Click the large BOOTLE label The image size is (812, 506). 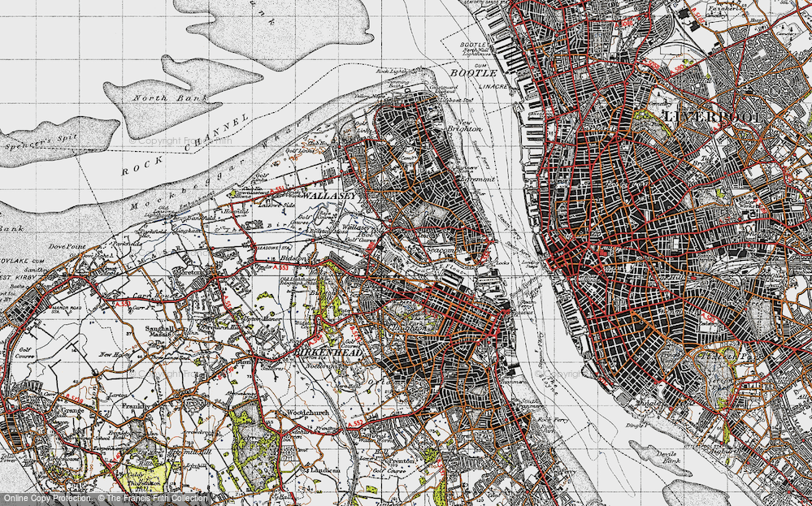pyautogui.click(x=473, y=73)
